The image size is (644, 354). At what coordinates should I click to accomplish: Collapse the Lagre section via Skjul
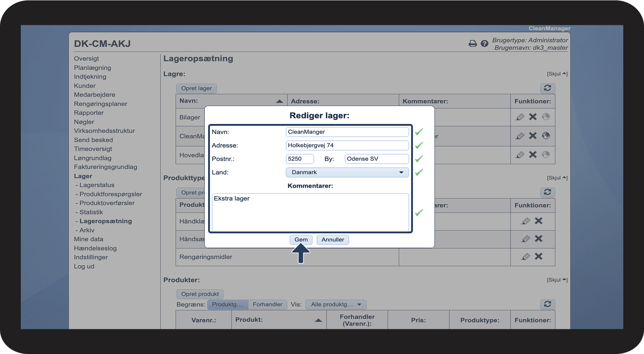(557, 74)
